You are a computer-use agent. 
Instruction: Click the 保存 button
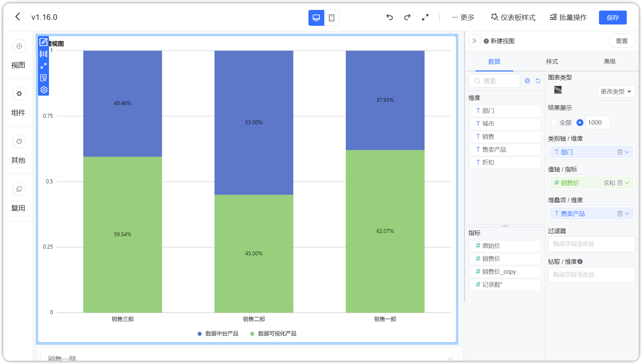[613, 18]
